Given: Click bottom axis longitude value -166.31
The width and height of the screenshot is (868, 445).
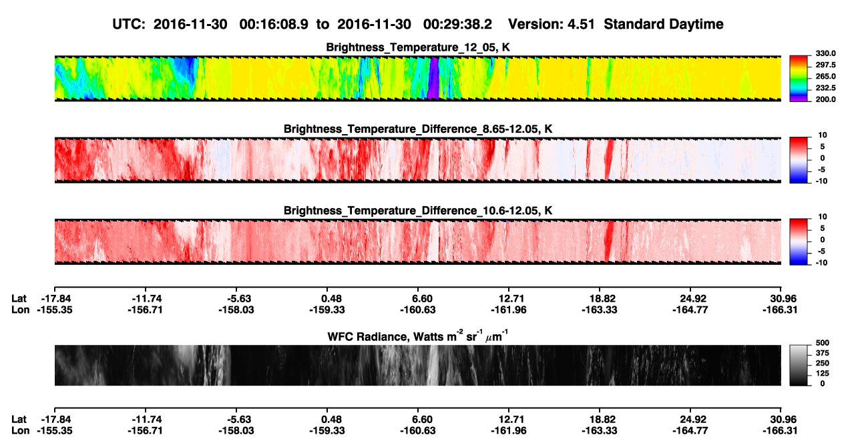Looking at the screenshot, I should click(781, 431).
